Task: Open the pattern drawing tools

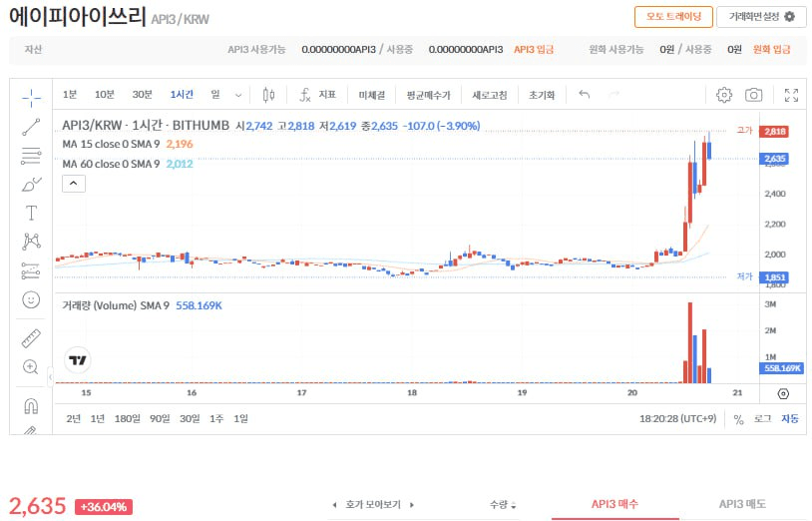Action: (x=31, y=242)
